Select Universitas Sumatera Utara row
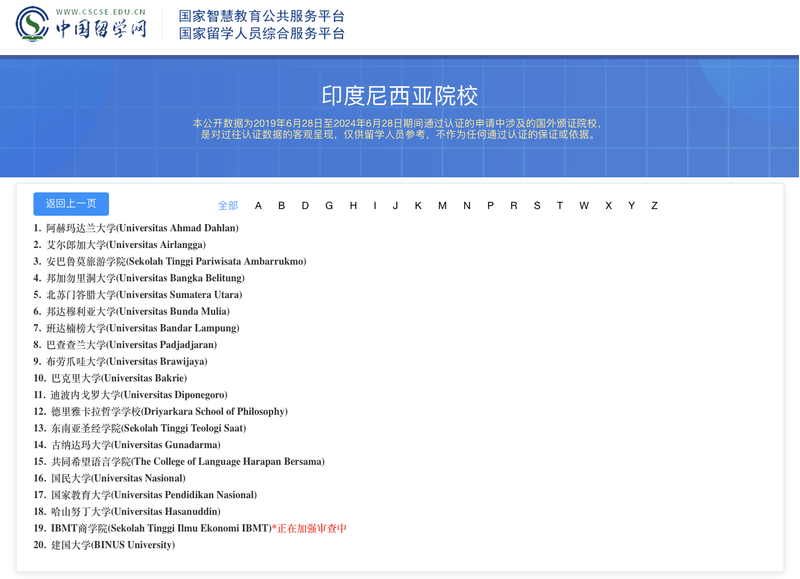Screen dimensions: 800x579 144,295
